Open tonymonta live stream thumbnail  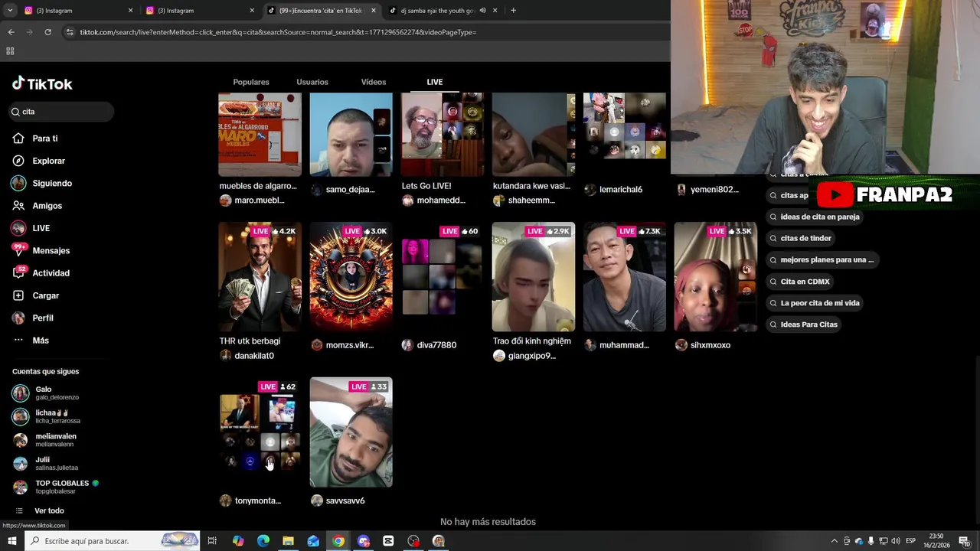click(260, 432)
